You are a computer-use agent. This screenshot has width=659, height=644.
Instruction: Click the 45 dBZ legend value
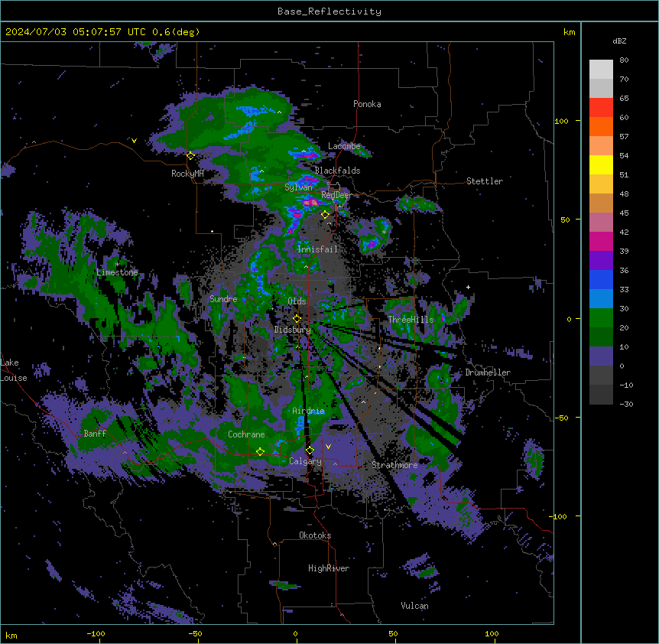pyautogui.click(x=624, y=213)
